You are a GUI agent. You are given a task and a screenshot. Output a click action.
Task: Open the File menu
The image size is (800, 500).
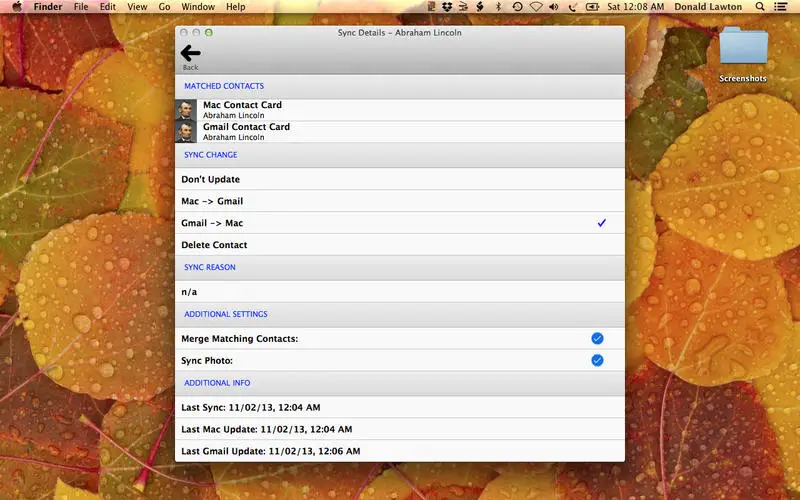click(81, 7)
